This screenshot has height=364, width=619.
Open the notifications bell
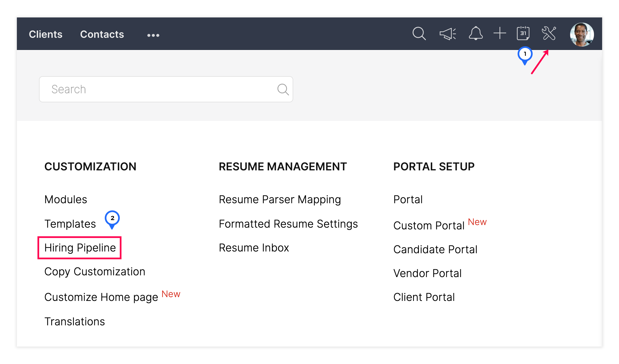click(x=476, y=33)
